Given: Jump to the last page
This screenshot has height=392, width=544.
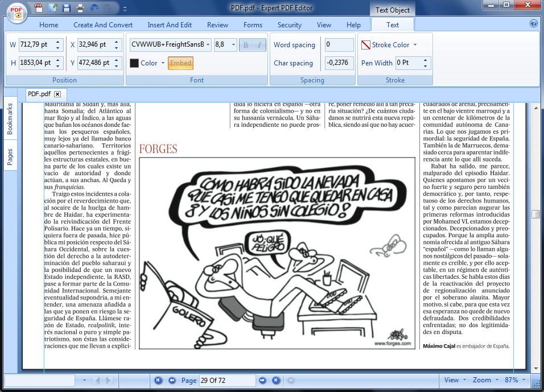Looking at the screenshot, I should point(276,380).
